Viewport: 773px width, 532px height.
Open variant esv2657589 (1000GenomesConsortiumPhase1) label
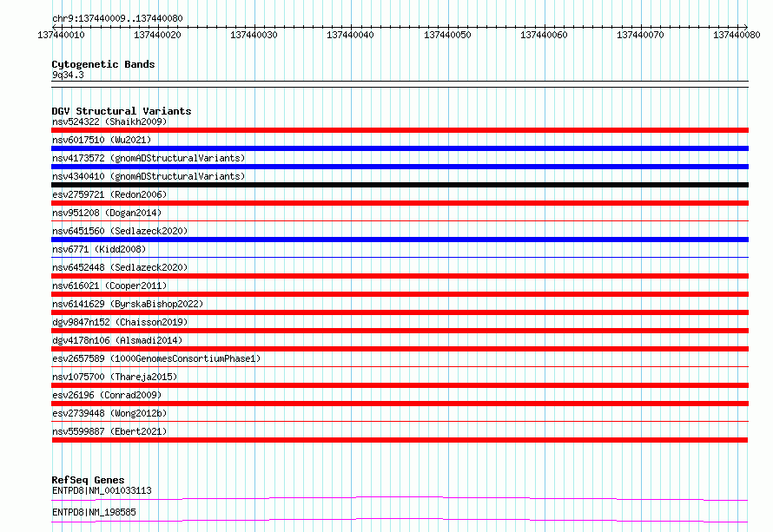(x=156, y=358)
